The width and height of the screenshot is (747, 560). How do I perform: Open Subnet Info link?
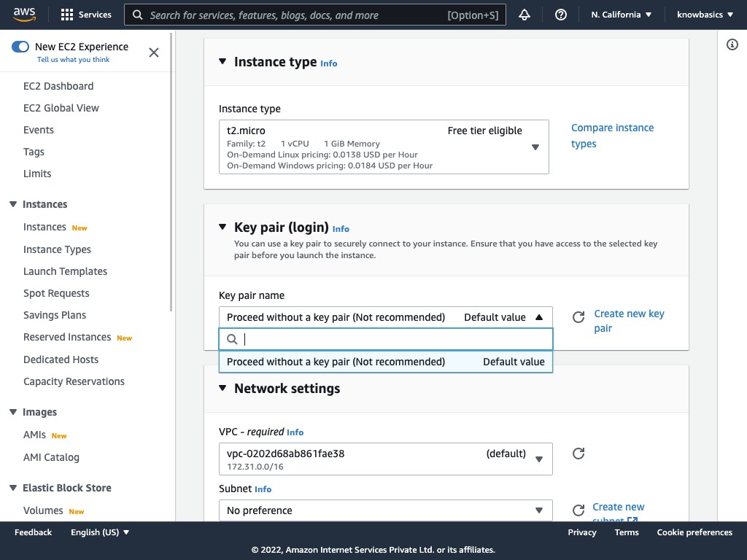pyautogui.click(x=263, y=489)
